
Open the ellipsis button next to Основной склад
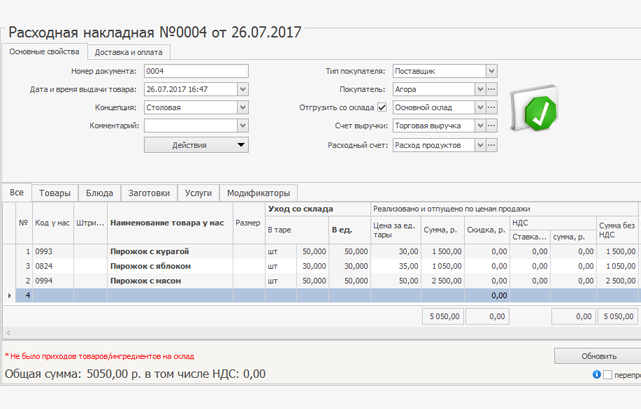(491, 108)
